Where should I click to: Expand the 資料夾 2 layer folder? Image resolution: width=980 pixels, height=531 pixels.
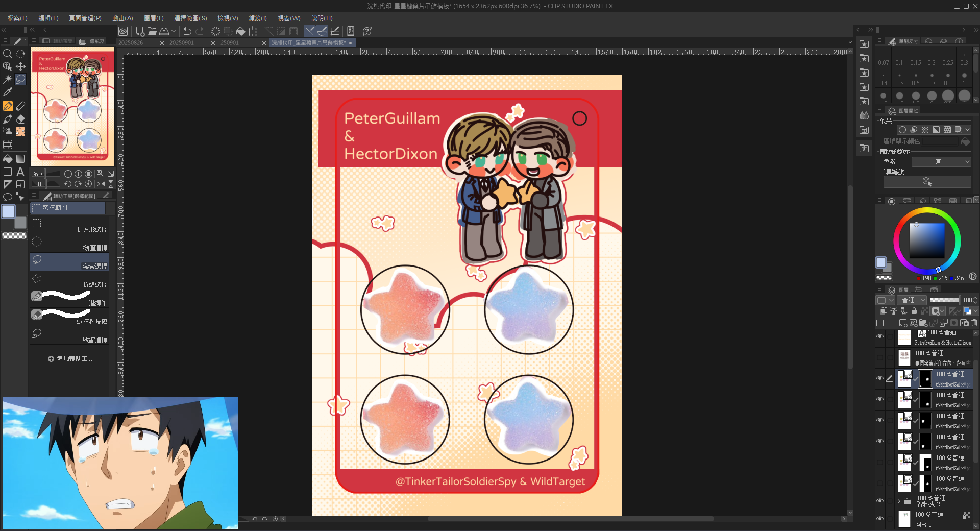tap(899, 501)
